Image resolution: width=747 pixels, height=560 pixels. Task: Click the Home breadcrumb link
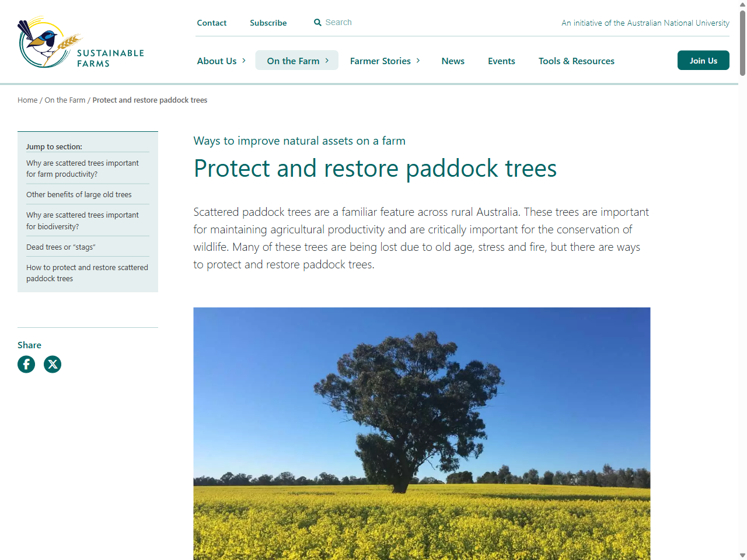coord(27,100)
